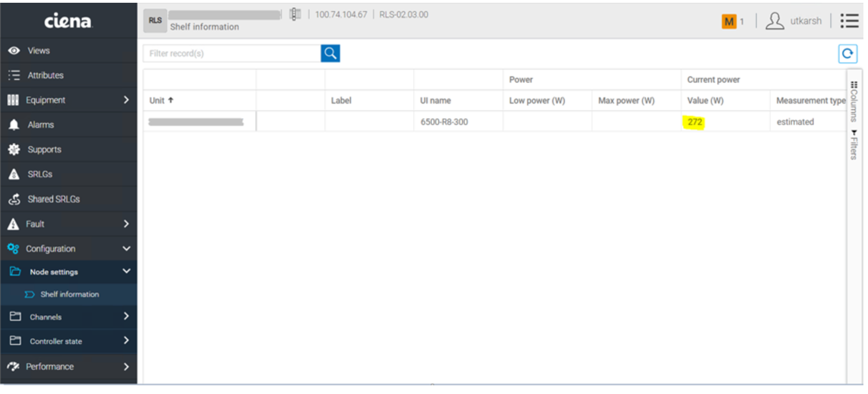Refresh the shelf information table

click(847, 53)
